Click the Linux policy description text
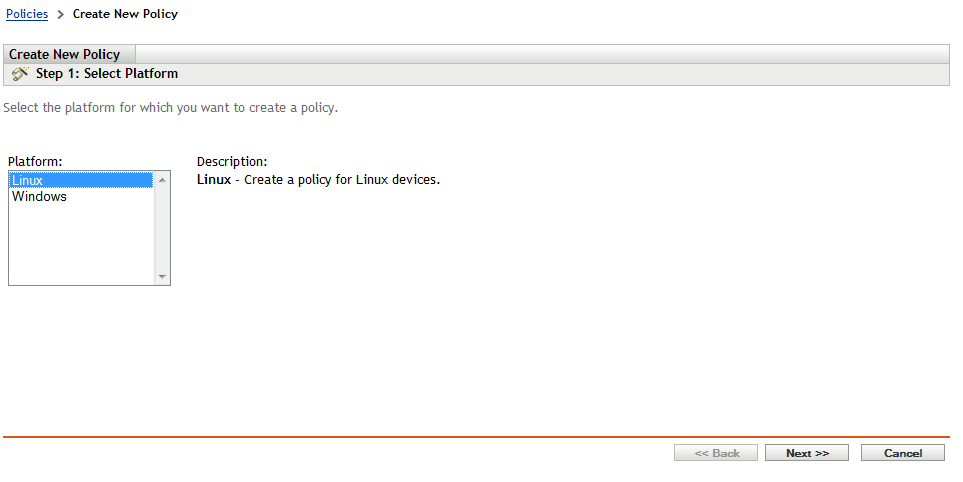The image size is (963, 482). click(x=342, y=180)
